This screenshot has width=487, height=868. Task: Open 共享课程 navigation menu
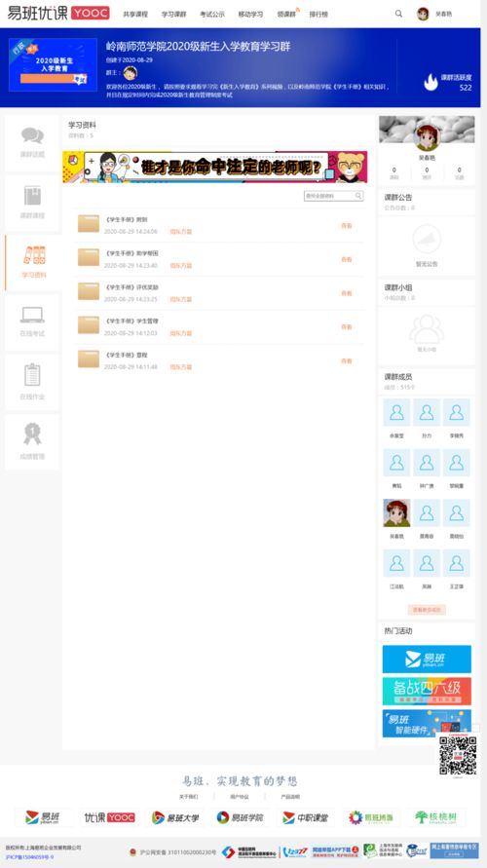[x=135, y=15]
